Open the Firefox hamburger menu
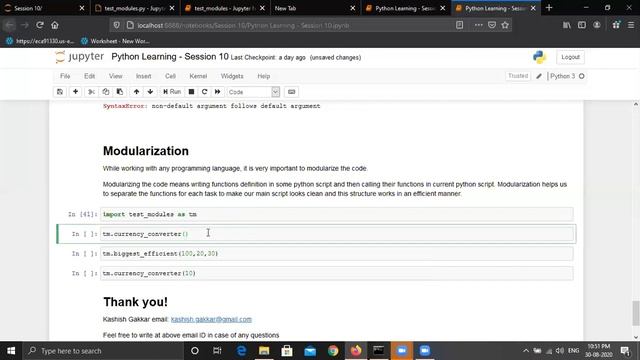The height and width of the screenshot is (360, 640). tap(631, 25)
